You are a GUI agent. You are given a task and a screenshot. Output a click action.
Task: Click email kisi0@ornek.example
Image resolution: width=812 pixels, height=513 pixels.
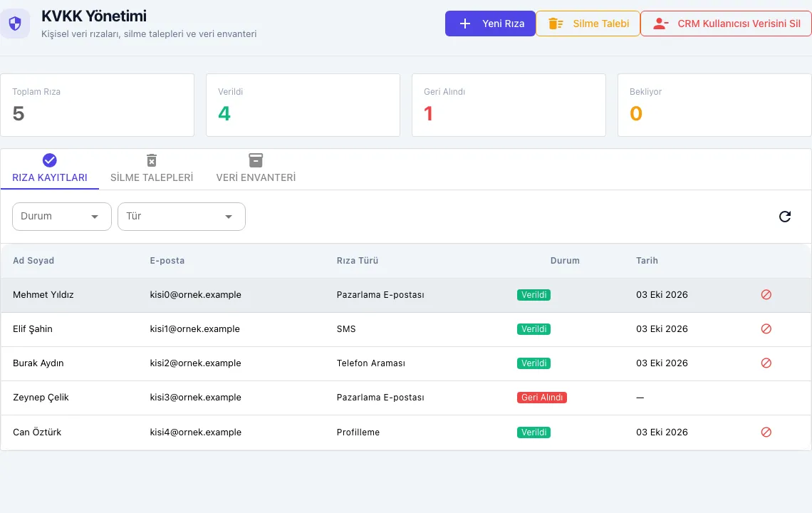pyautogui.click(x=196, y=295)
